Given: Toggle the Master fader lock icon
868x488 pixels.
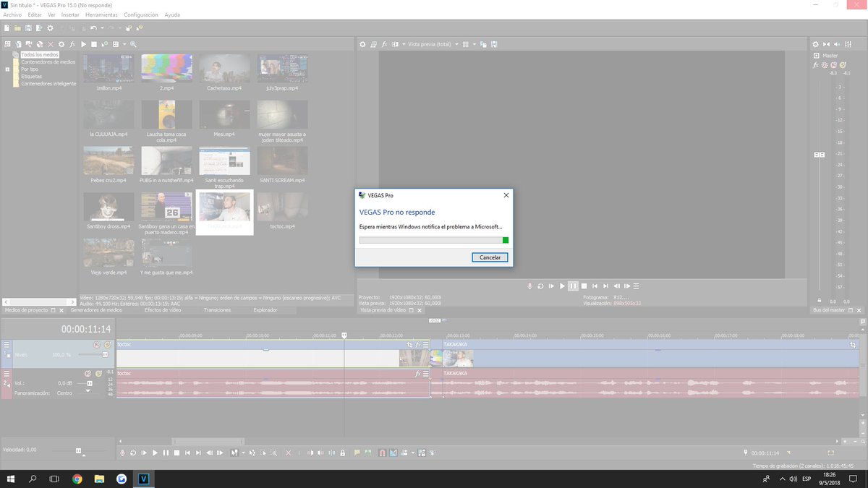Looking at the screenshot, I should pos(819,300).
